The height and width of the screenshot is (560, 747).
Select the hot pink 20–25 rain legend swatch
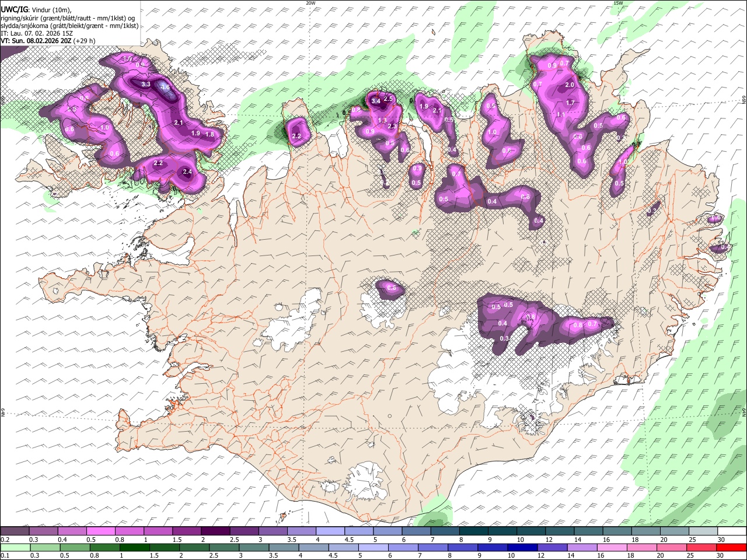tap(672, 547)
